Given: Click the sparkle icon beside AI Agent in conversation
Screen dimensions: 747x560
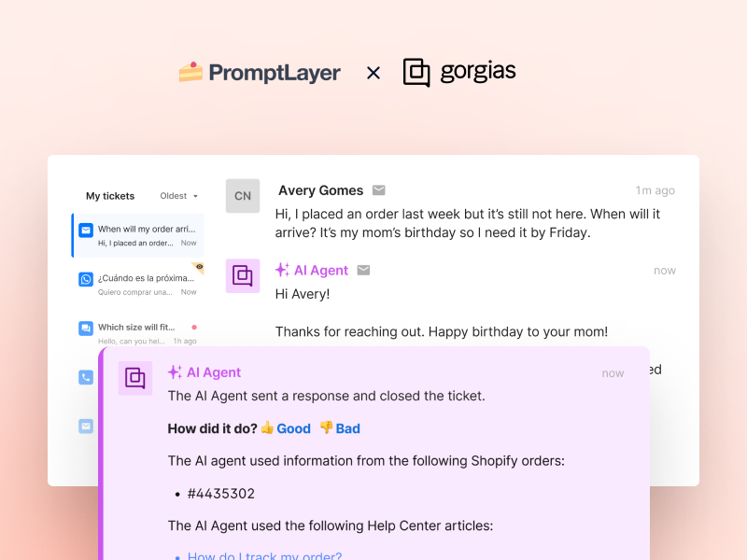Looking at the screenshot, I should 282,270.
